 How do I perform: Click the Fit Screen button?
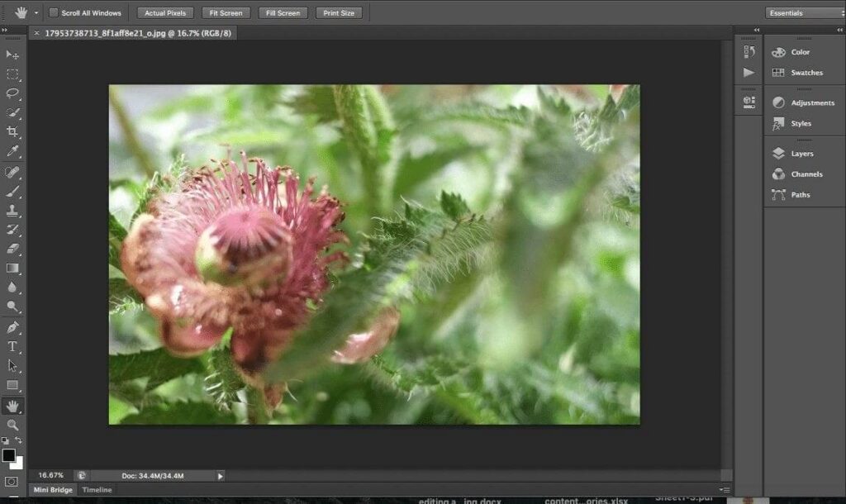(x=225, y=12)
